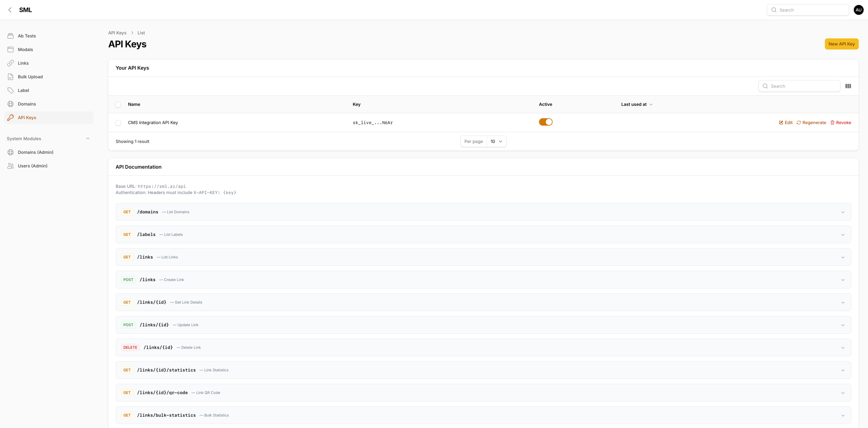Screen dimensions: 868x428
Task: Open the column toggle icon in table header
Action: click(848, 86)
